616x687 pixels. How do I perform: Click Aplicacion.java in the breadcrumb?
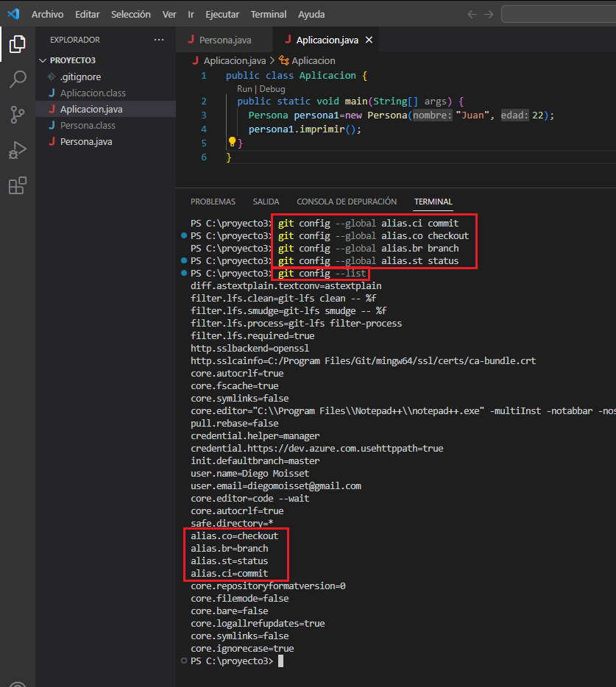click(235, 60)
